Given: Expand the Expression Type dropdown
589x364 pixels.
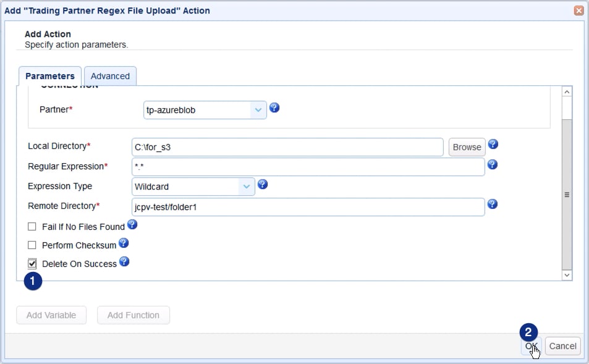Looking at the screenshot, I should [247, 185].
